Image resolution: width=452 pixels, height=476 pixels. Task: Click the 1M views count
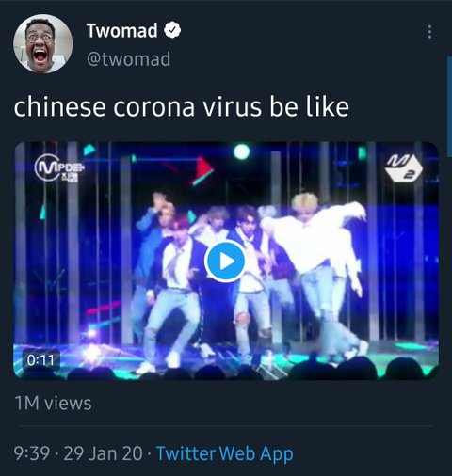(53, 403)
